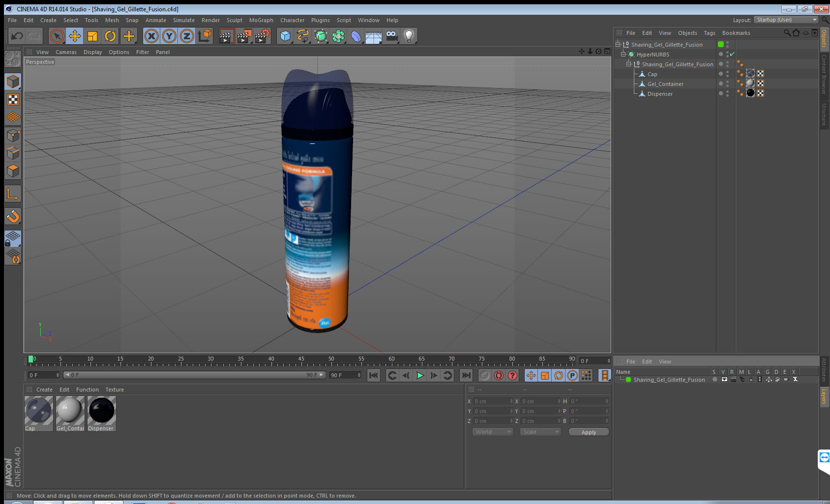Select the Gel_Container object

(665, 84)
